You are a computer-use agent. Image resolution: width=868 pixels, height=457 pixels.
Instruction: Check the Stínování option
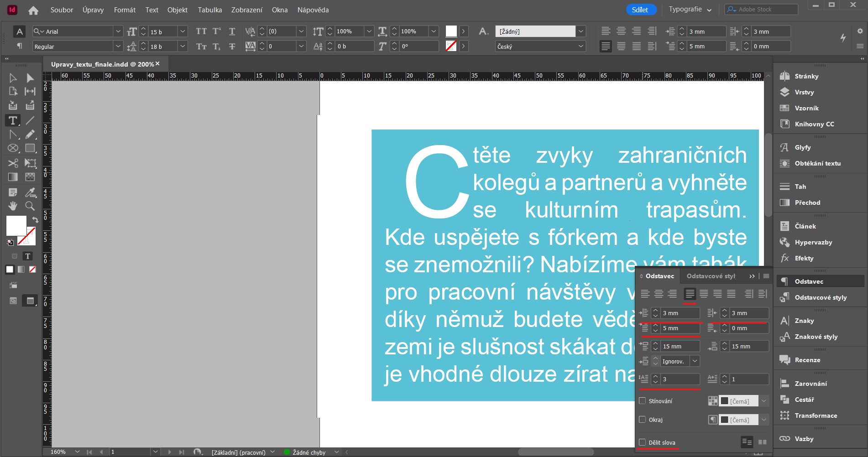[x=643, y=400]
